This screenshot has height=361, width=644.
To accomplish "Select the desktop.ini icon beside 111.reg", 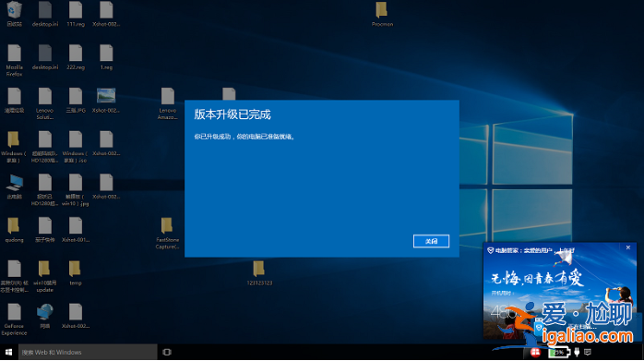I will pos(45,10).
